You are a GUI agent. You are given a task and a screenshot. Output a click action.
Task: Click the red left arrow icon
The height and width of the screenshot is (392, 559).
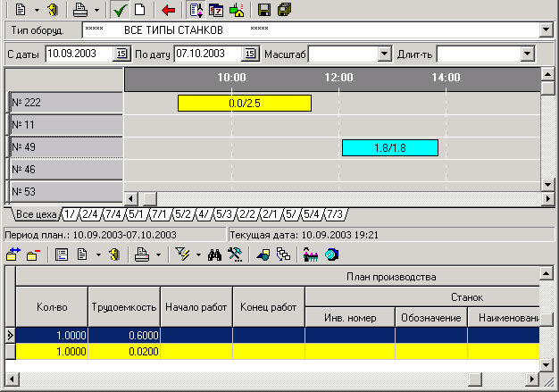click(169, 10)
